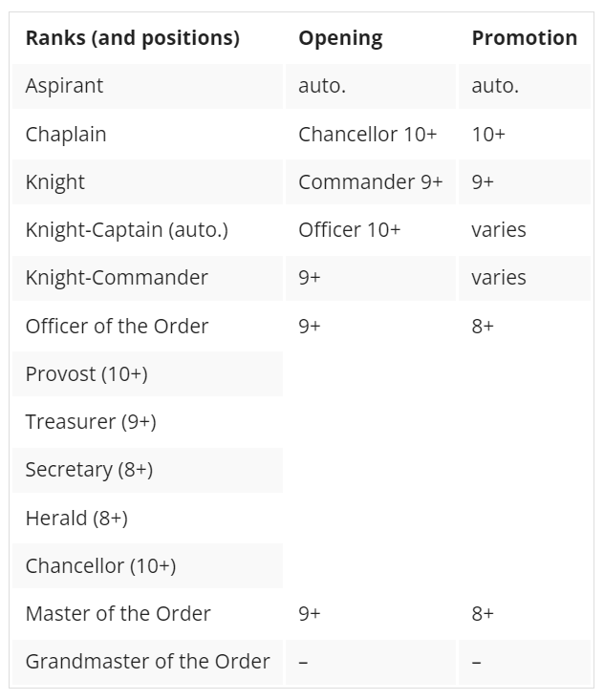Screen dimensions: 604x700
Task: Click the "Knight-Captain (auto.)" cell
Action: click(127, 230)
